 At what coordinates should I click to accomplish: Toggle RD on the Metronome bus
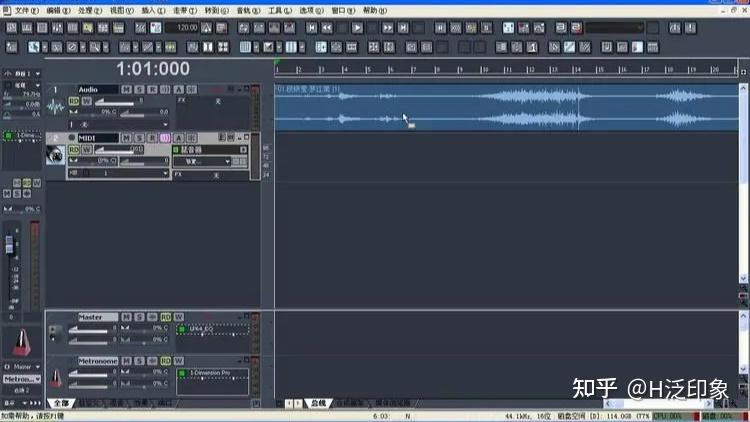click(165, 361)
